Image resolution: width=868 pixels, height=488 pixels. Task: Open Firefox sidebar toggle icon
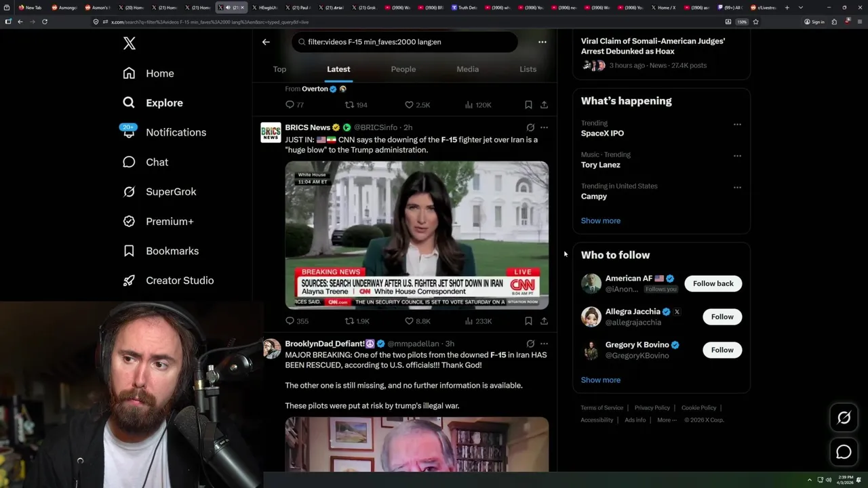(8, 22)
